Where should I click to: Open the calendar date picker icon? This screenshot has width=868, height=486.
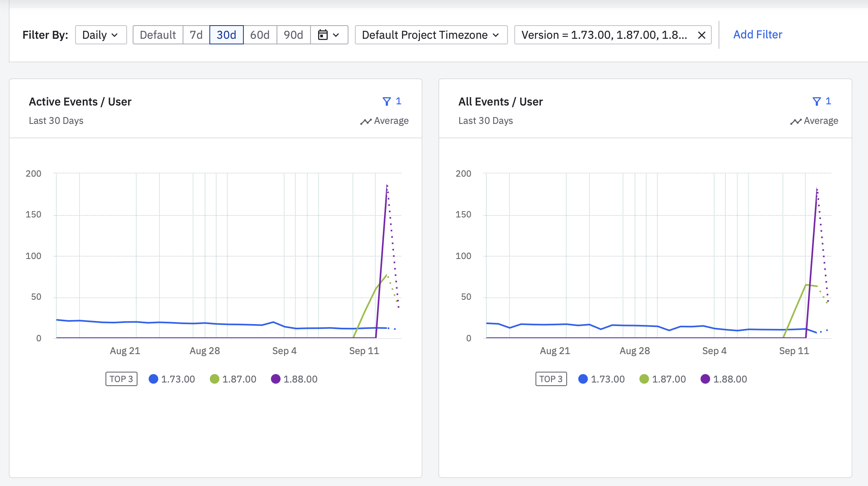tap(323, 35)
